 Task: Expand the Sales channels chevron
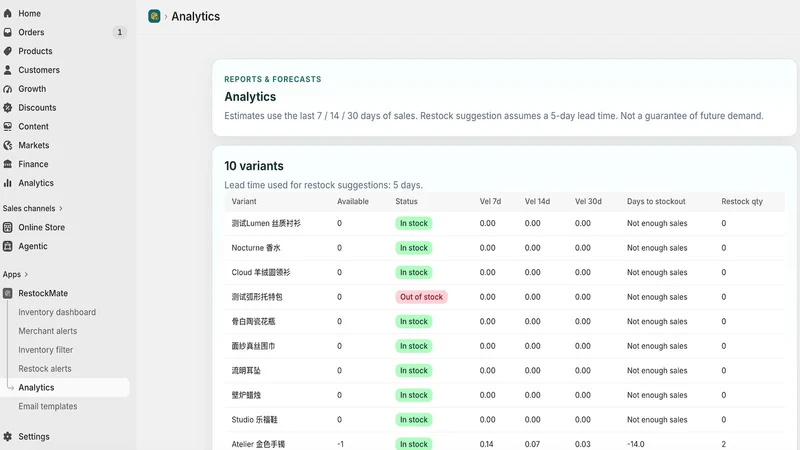[x=61, y=208]
